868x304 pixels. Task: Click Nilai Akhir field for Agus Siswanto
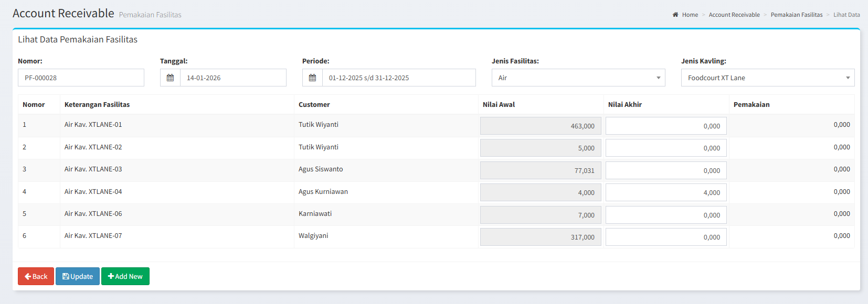pyautogui.click(x=665, y=170)
